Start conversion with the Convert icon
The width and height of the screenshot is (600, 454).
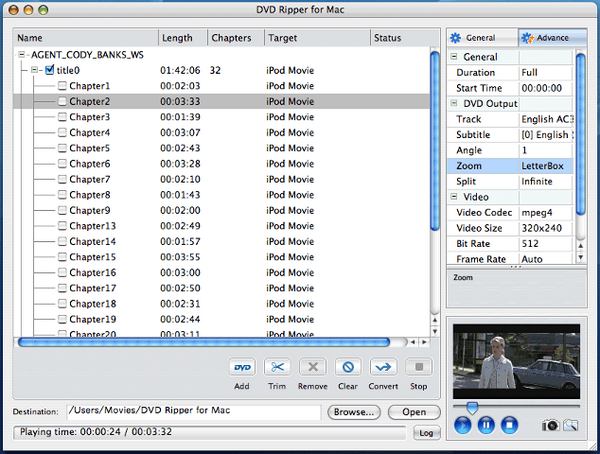383,367
